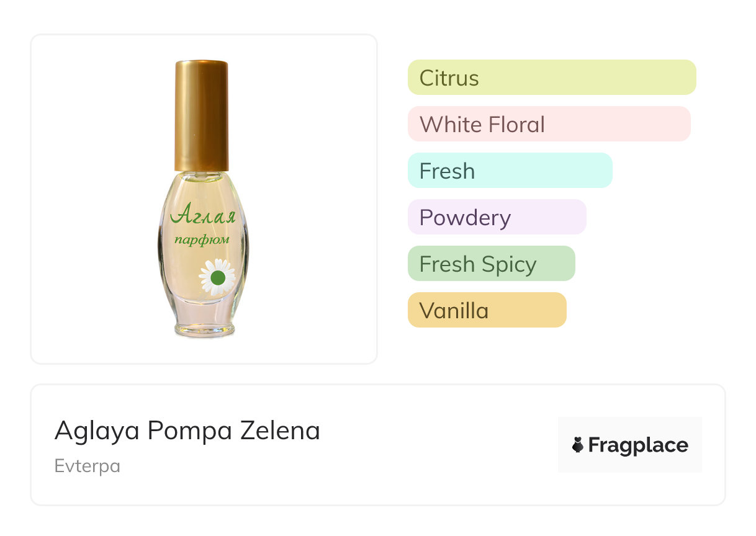Click the narrow bottle neck under the cap
The width and height of the screenshot is (756, 536).
click(202, 176)
